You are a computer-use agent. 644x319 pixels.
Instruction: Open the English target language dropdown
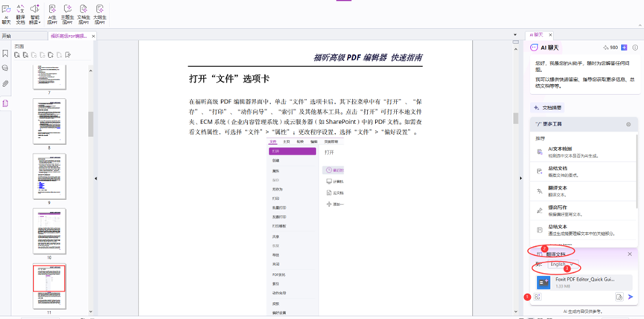(x=558, y=264)
